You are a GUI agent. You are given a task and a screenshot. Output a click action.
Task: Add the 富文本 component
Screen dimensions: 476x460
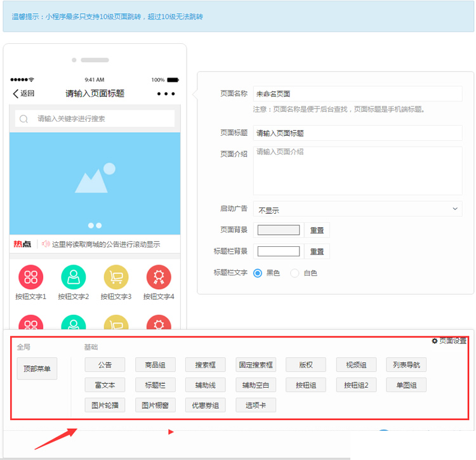(105, 385)
